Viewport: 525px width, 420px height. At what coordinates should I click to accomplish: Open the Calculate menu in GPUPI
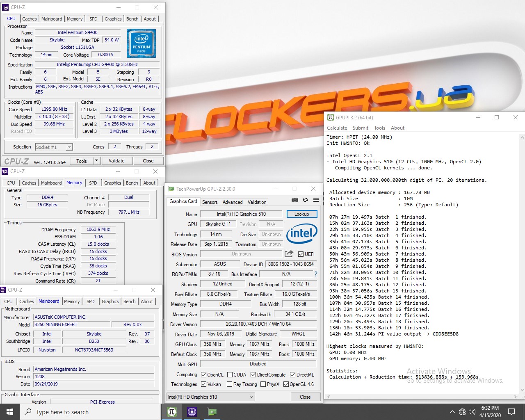pos(337,128)
